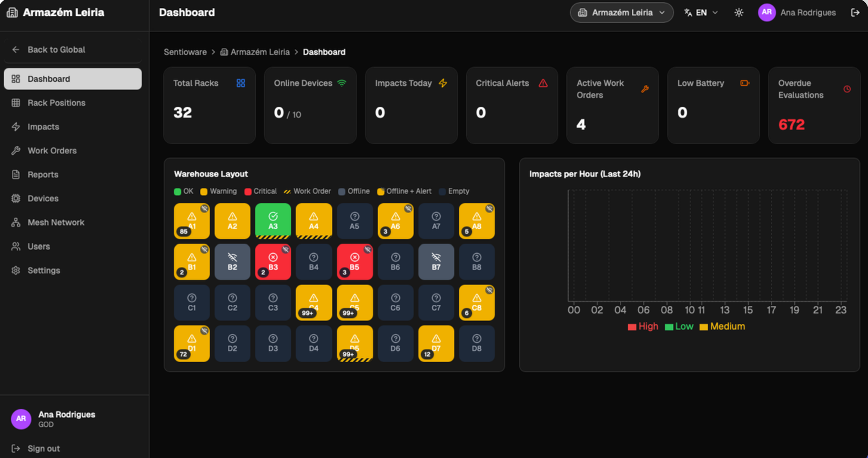Select rack A1 in the warehouse layout
Screen dimensions: 868x458
click(x=192, y=221)
